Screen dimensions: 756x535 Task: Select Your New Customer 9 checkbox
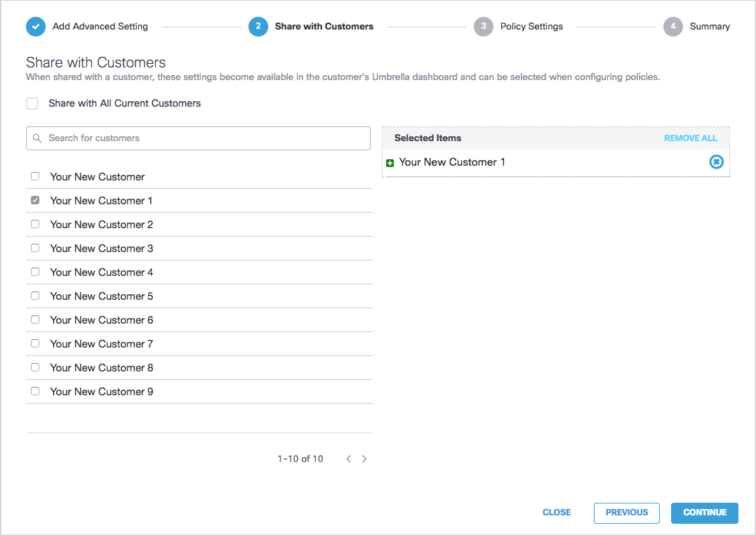35,391
